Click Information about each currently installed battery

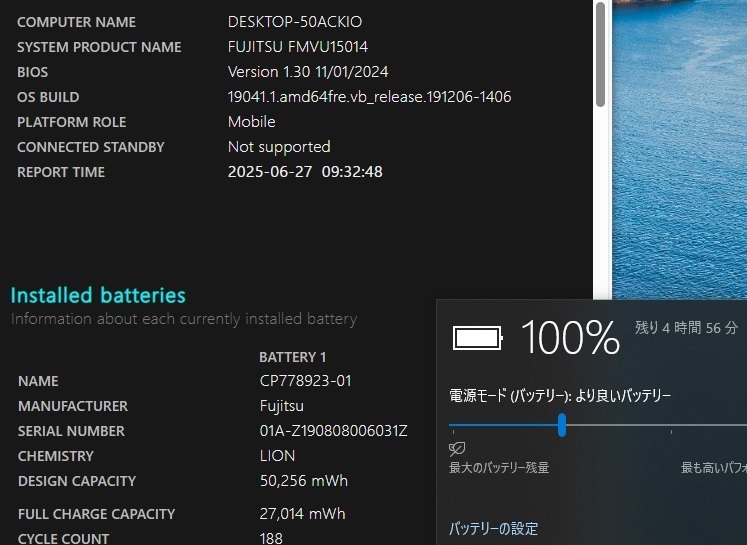pyautogui.click(x=184, y=319)
